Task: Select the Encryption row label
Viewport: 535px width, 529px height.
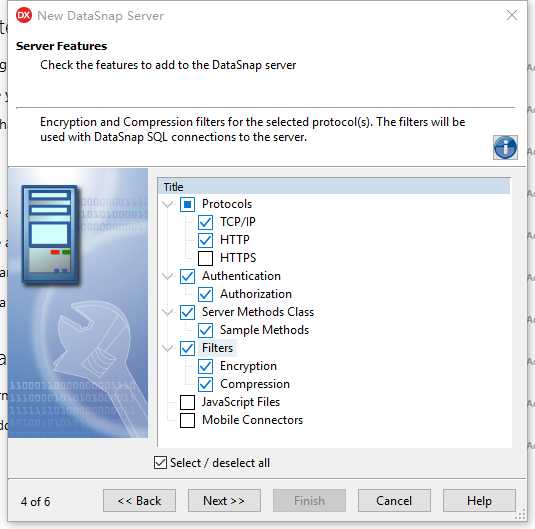Action: tap(248, 366)
